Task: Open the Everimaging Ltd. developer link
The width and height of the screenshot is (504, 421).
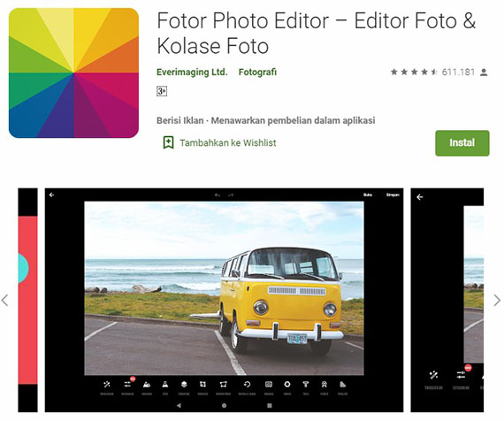Action: pyautogui.click(x=192, y=72)
